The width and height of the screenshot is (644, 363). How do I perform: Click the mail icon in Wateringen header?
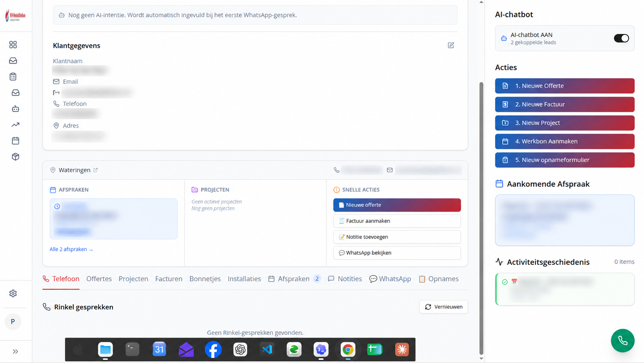coord(390,170)
